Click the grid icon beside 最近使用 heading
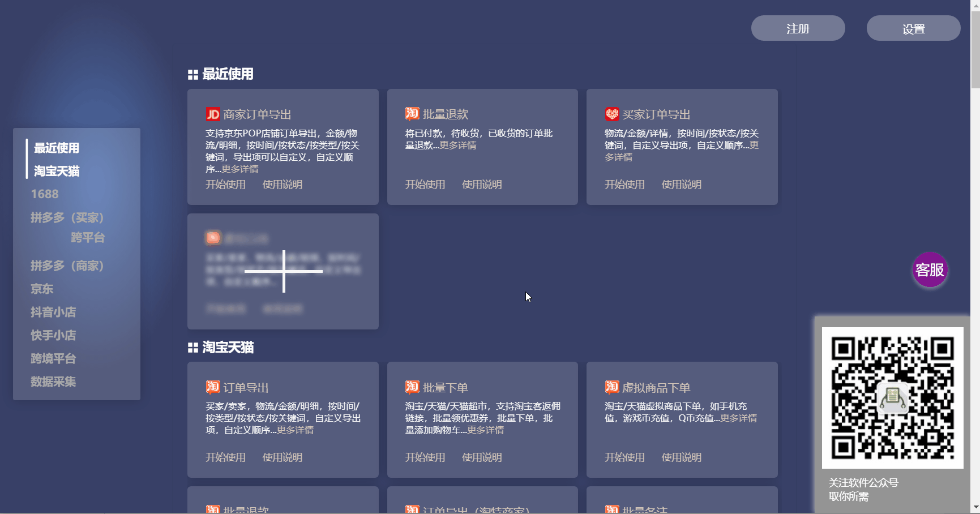The width and height of the screenshot is (980, 514). click(193, 75)
